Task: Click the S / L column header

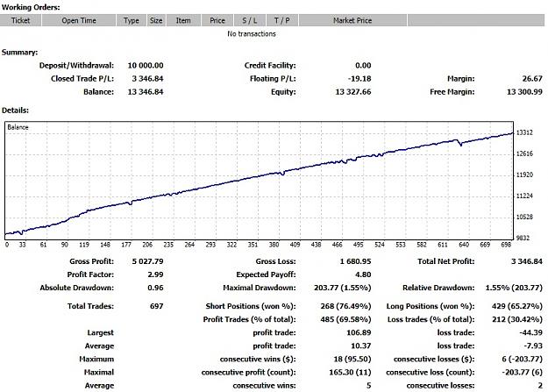Action: click(250, 20)
